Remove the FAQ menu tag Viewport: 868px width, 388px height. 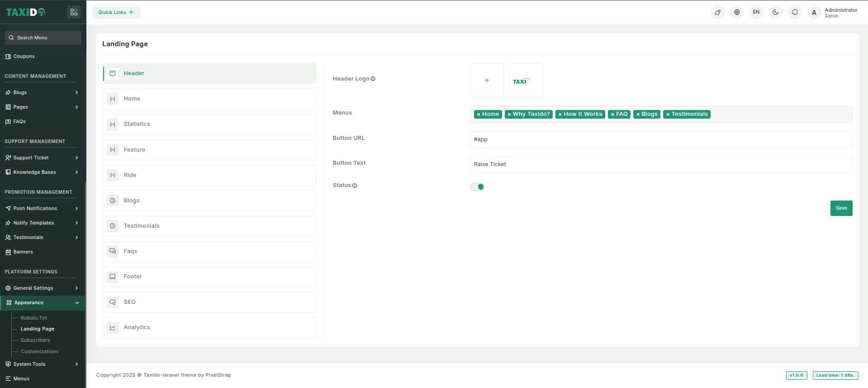[x=612, y=115]
